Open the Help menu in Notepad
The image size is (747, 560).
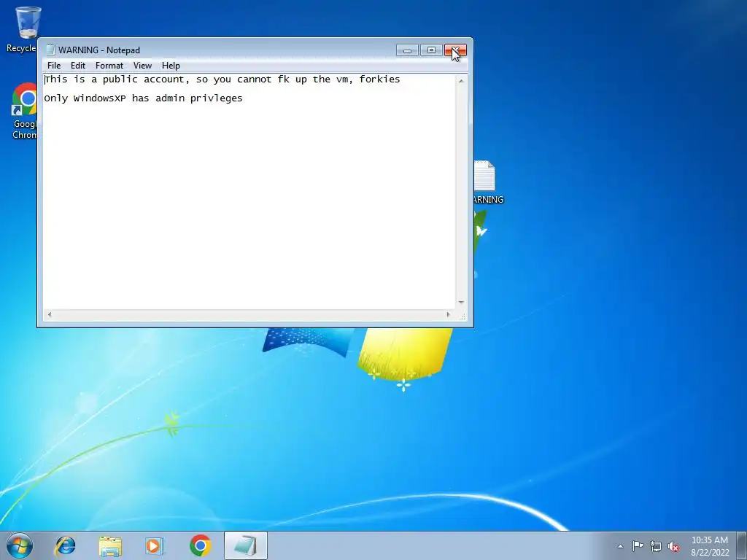coord(171,65)
